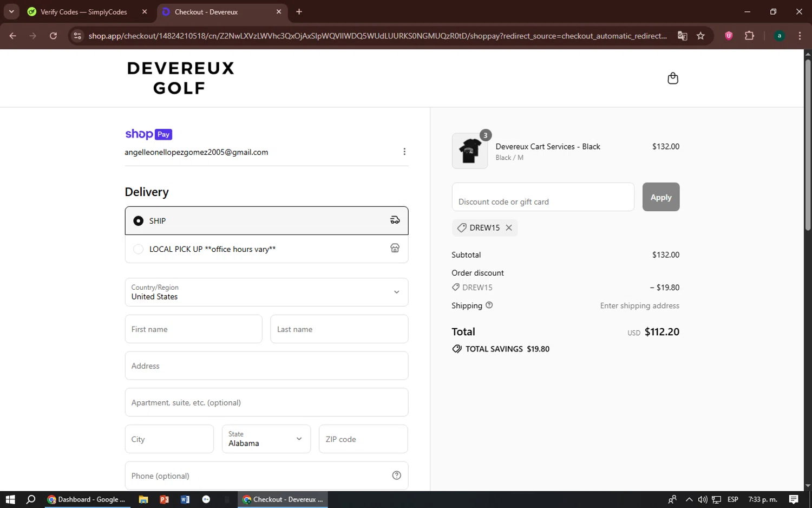The height and width of the screenshot is (508, 812).
Task: Open PowerPoint from the taskbar
Action: click(164, 499)
